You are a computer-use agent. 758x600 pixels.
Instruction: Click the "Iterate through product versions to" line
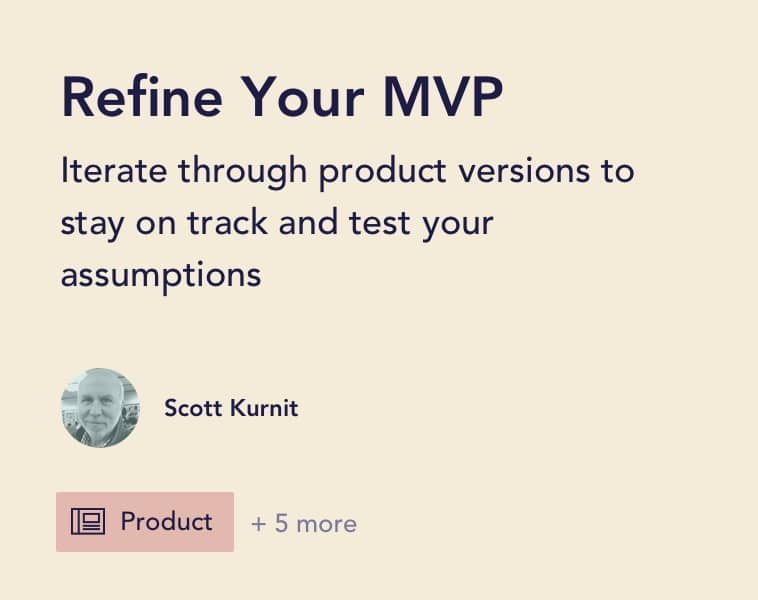347,171
